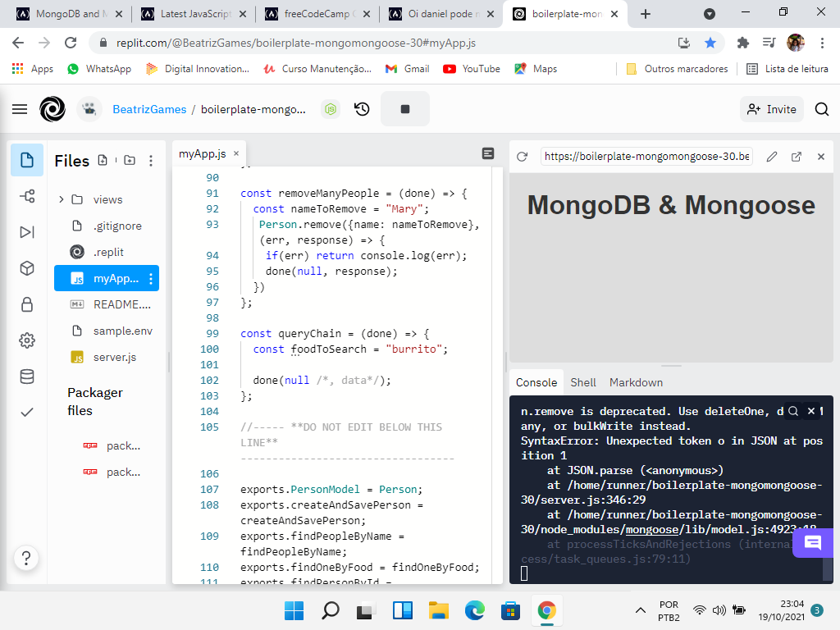Refresh the webview preview

pos(522,156)
